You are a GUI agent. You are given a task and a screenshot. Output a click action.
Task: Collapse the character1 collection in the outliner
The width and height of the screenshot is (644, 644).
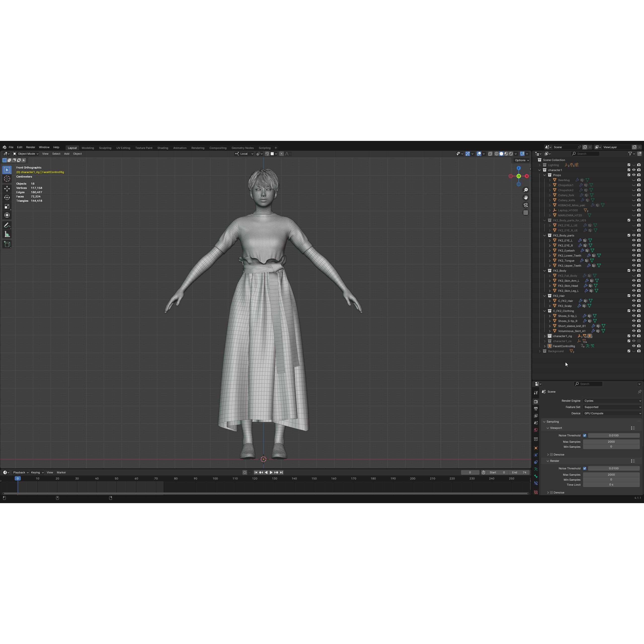coord(539,170)
